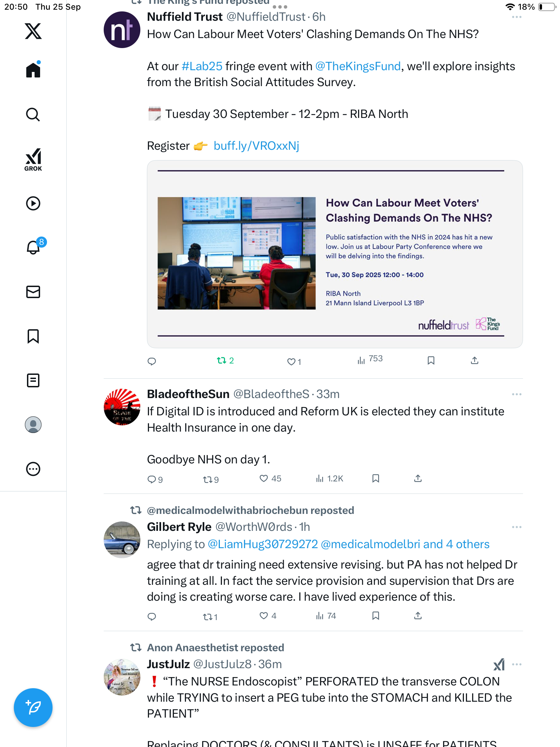This screenshot has height=747, width=560.
Task: Bookmark the Gilbert Ryle reply
Action: click(x=376, y=616)
